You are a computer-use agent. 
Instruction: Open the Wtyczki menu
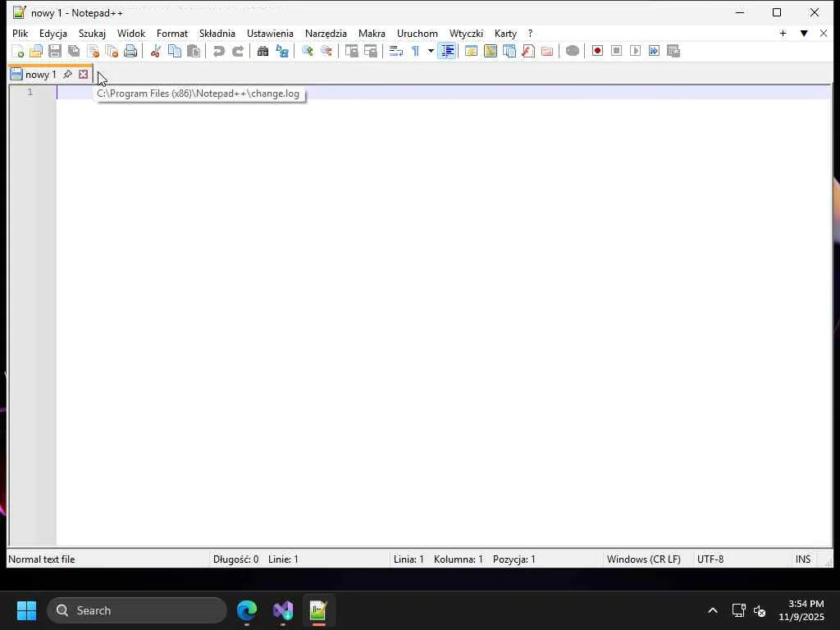(466, 33)
